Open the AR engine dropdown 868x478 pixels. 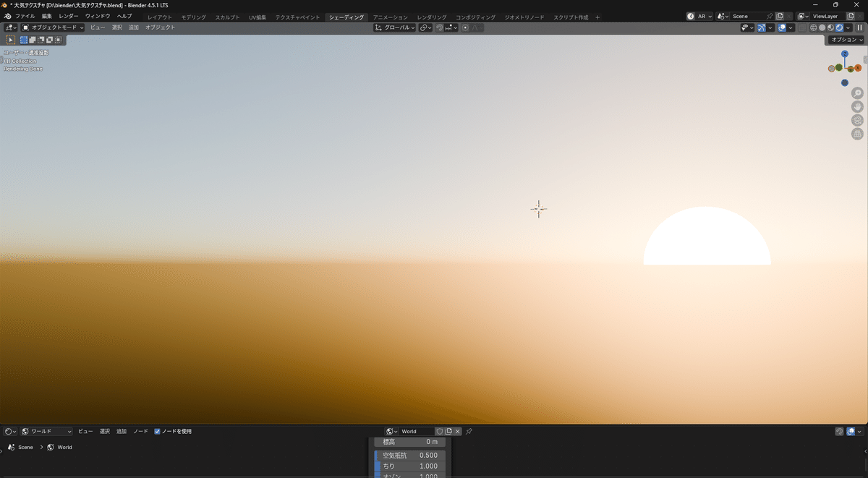coord(699,16)
